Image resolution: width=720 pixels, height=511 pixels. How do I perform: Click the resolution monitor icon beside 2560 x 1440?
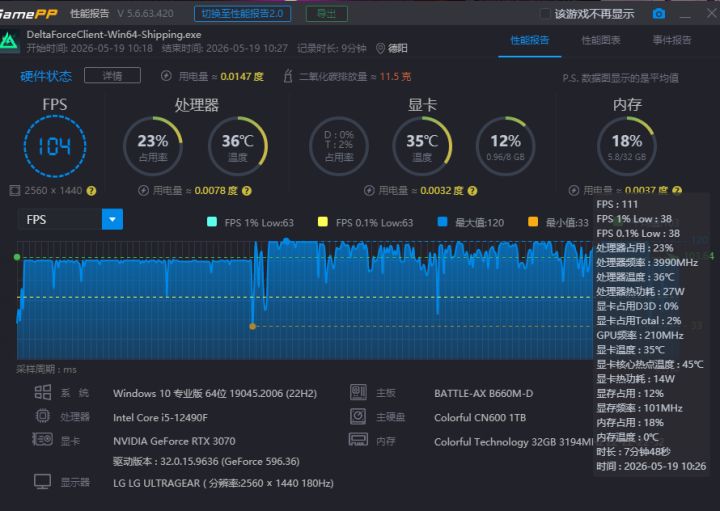15,191
